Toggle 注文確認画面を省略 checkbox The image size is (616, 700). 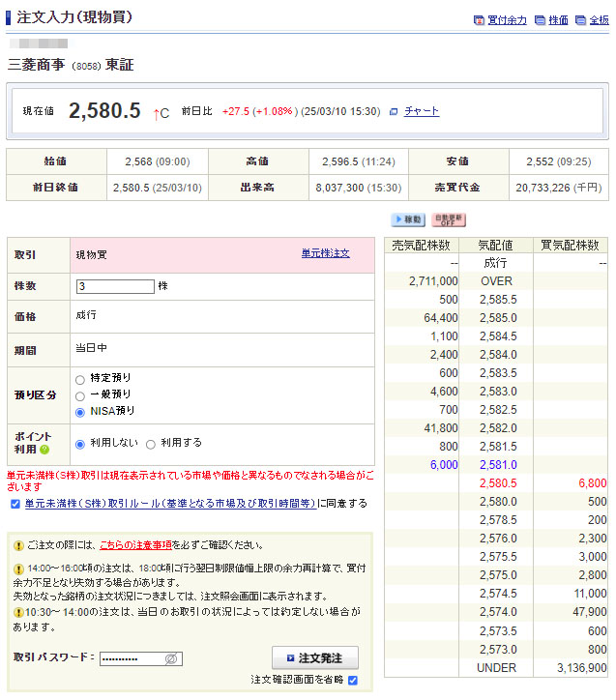click(353, 681)
